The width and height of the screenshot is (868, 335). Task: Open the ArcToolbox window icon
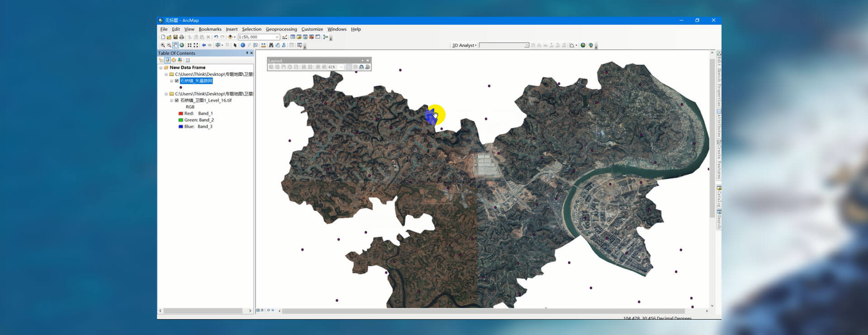point(311,37)
